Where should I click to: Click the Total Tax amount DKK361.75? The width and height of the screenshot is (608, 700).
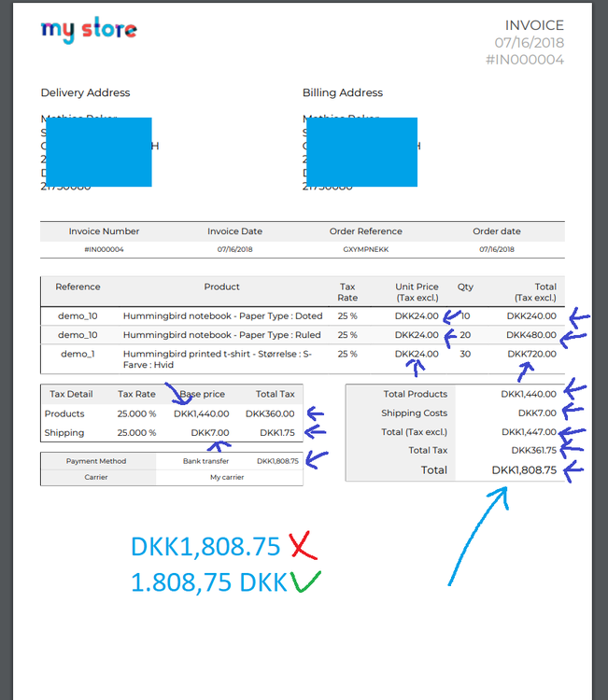click(534, 451)
